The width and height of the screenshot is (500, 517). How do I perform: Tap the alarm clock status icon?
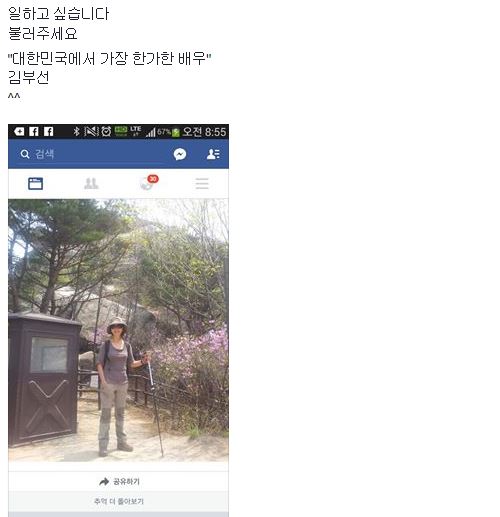click(x=106, y=132)
